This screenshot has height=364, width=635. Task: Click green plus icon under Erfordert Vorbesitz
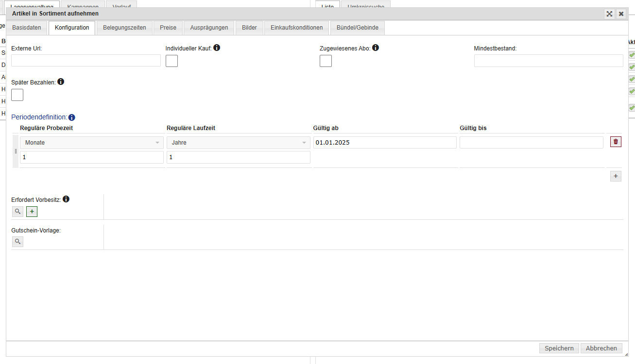[32, 212]
